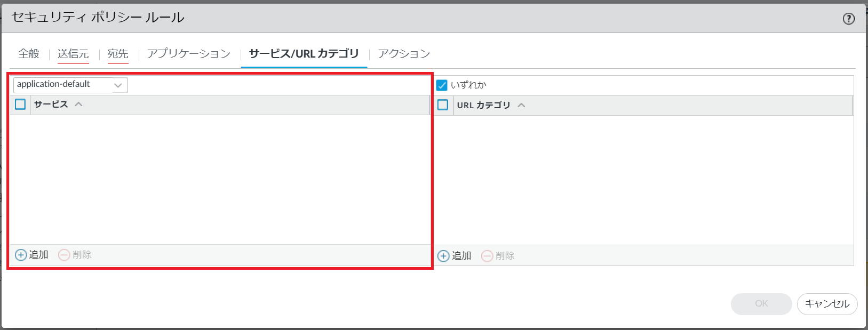Toggle the サービス select-all checkbox
Viewport: 868px width, 330px height.
20,104
